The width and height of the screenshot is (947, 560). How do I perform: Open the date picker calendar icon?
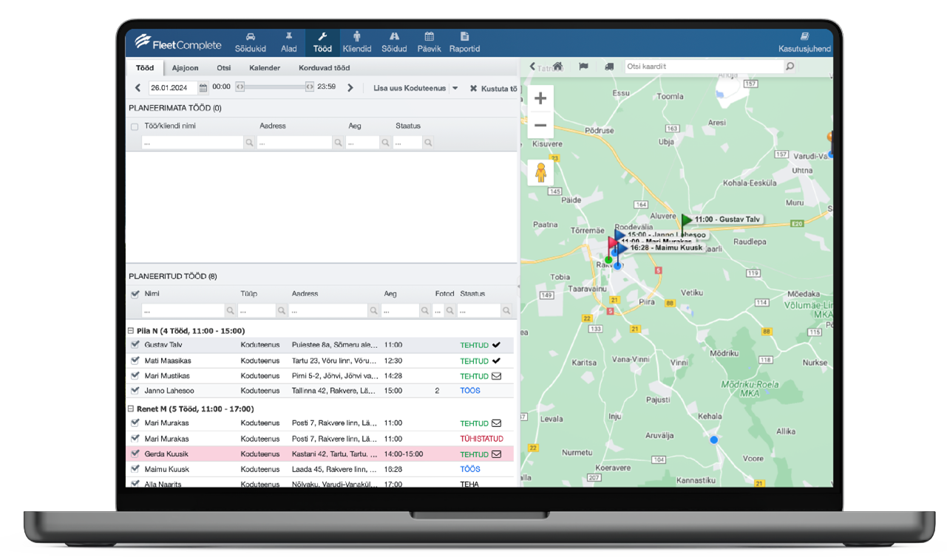203,88
